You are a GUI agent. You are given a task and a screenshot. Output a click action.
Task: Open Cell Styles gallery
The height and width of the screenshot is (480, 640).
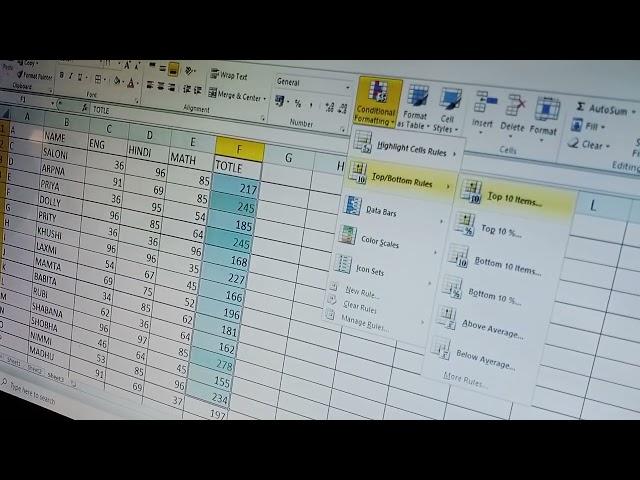coord(448,110)
